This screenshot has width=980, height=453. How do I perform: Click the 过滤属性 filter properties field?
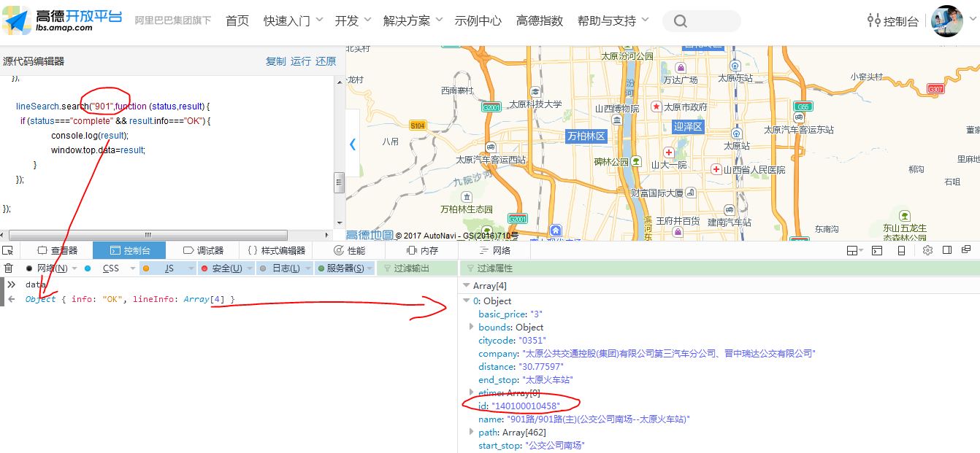[x=720, y=268]
